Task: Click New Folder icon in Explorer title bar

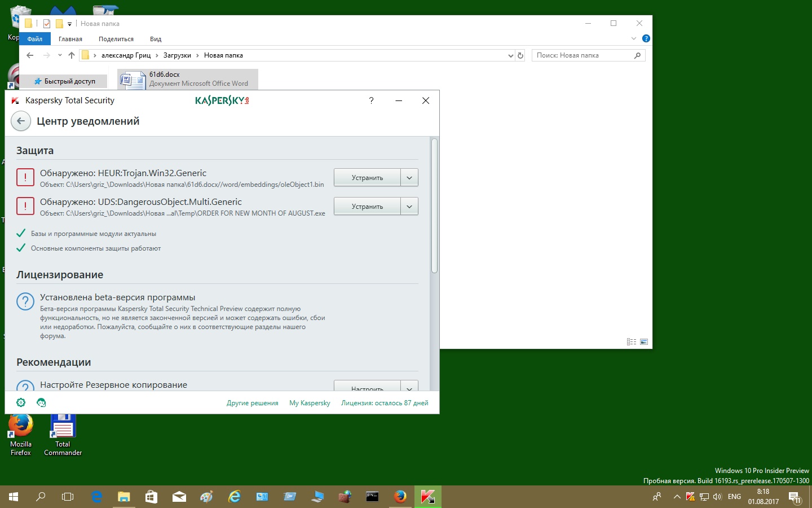Action: tap(59, 24)
